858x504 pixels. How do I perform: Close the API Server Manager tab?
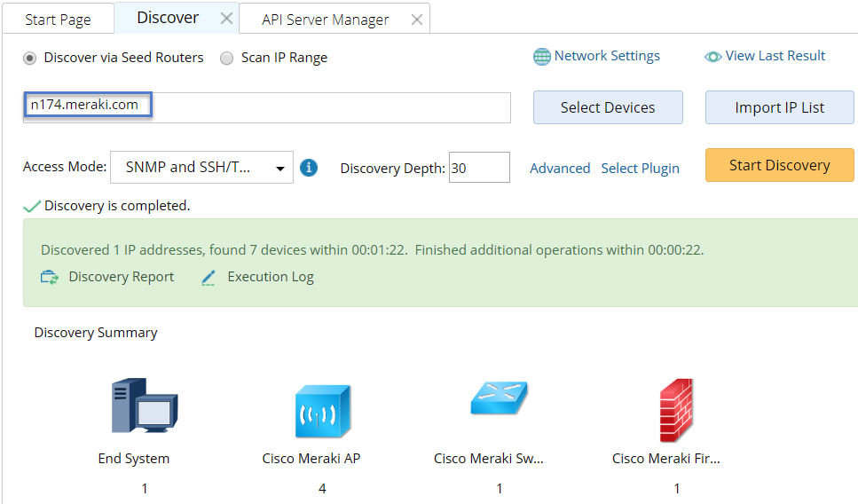[x=417, y=20]
